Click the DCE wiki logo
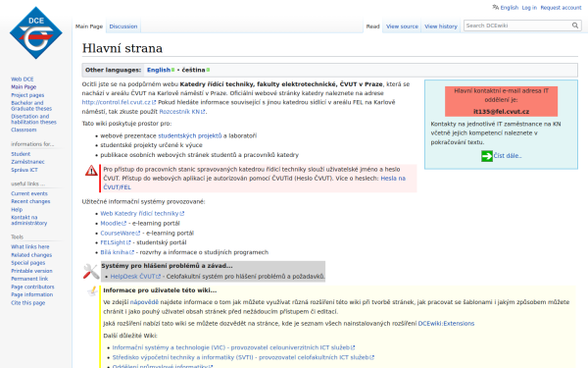 pos(36,32)
